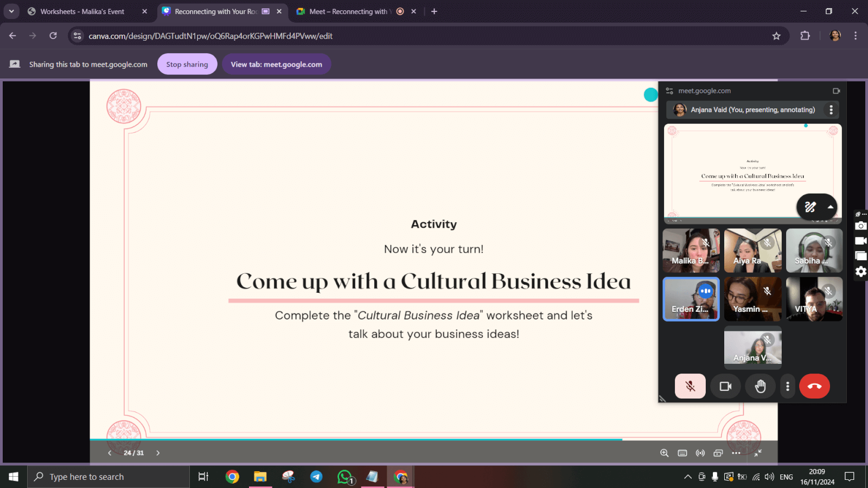Screen dimensions: 868x488
Task: Open the tab search dropdown
Action: point(11,11)
